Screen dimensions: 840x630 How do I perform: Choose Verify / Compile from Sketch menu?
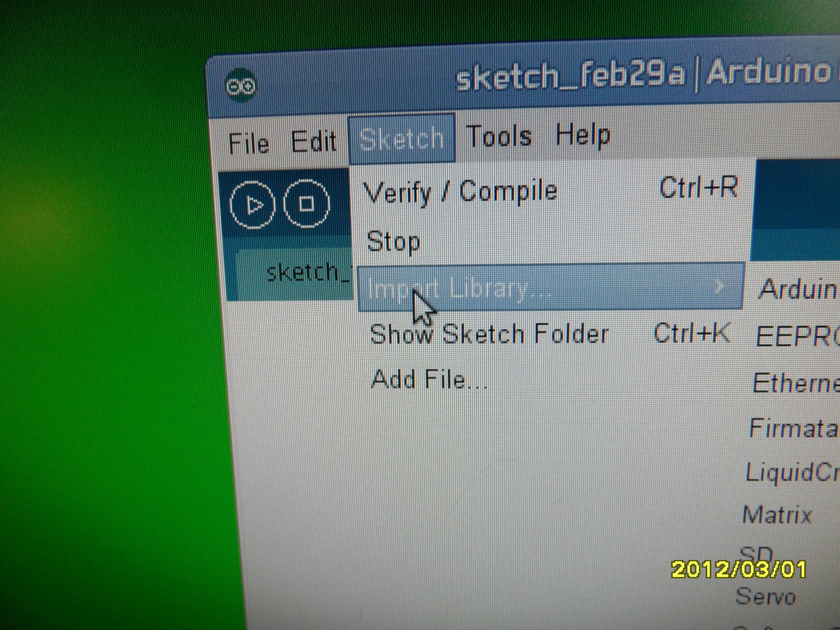click(551, 191)
